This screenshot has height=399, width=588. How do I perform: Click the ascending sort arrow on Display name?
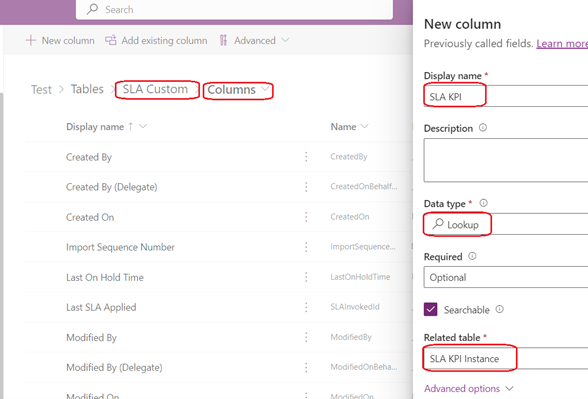click(x=130, y=127)
